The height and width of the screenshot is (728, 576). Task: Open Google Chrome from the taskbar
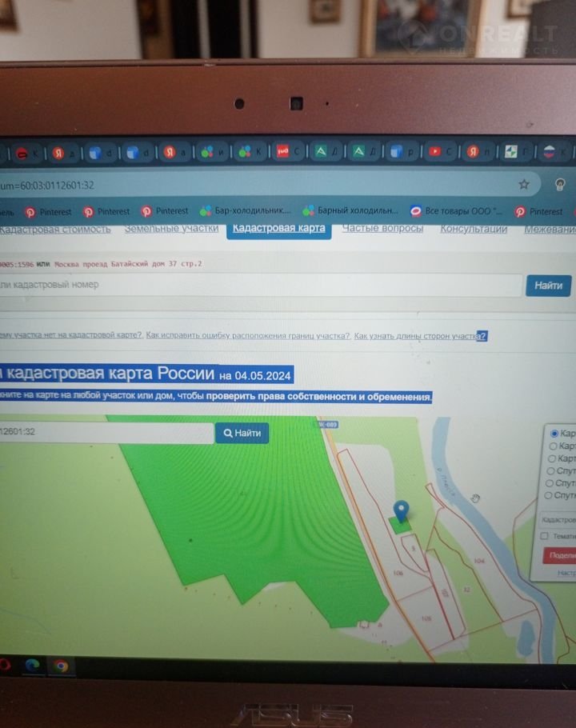click(61, 666)
